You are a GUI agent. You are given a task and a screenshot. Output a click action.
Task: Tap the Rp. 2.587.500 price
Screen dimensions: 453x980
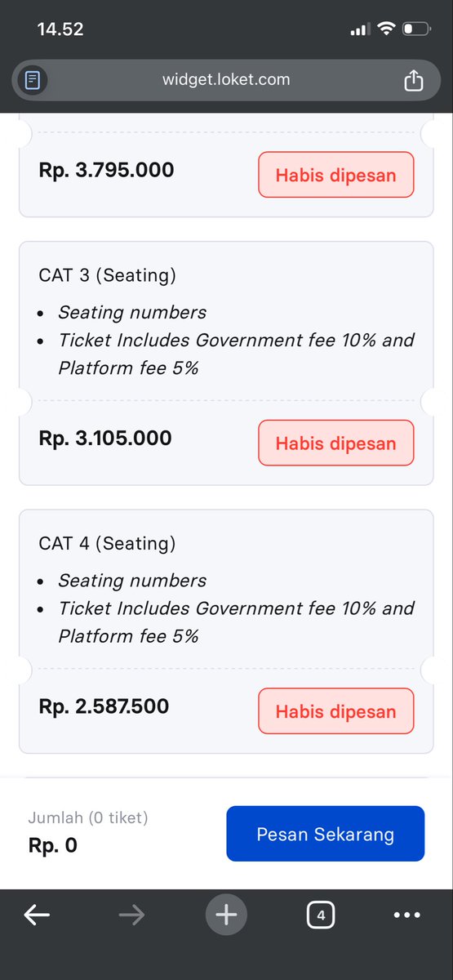coord(104,706)
